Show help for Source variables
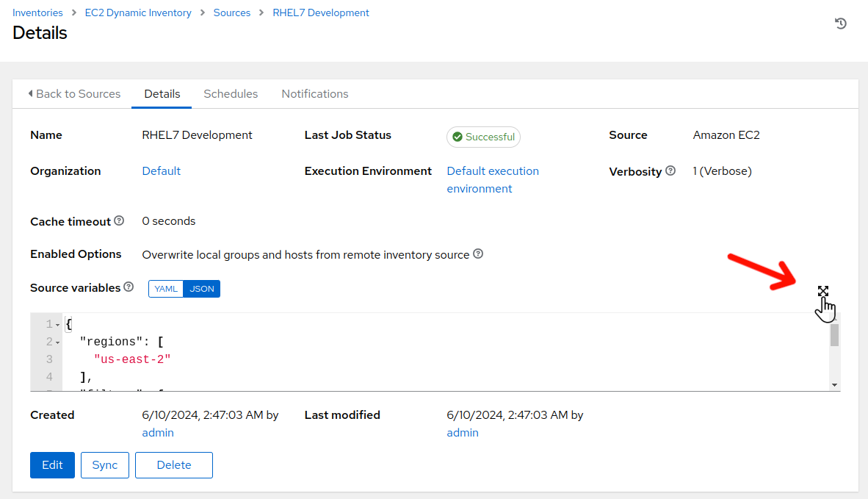The height and width of the screenshot is (499, 868). (129, 287)
